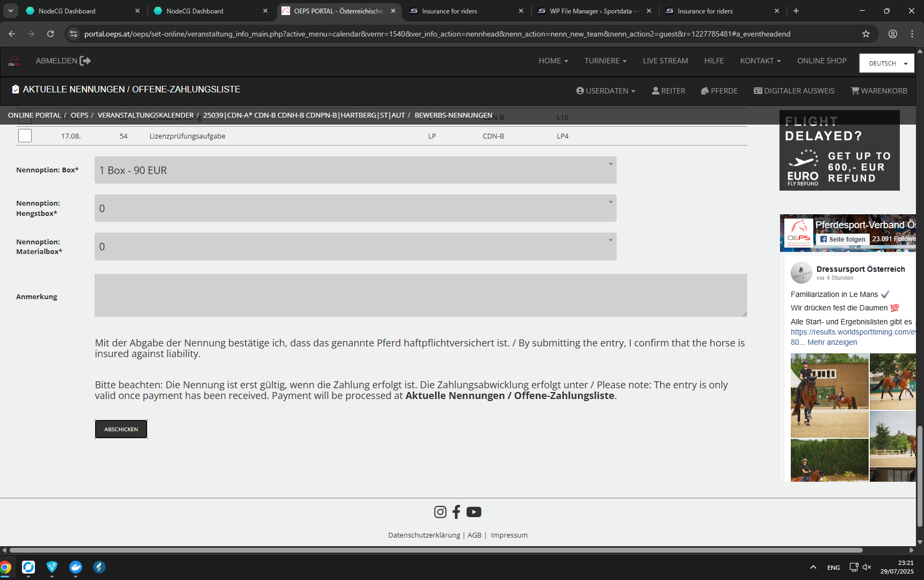924x580 pixels.
Task: View site information icon in address bar
Action: coord(74,34)
